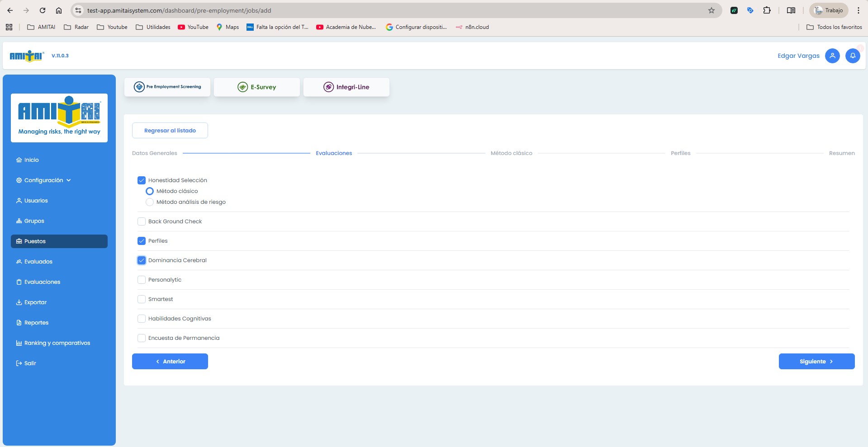Uncheck the Honestidad Selección checkbox
This screenshot has height=447, width=868.
pyautogui.click(x=142, y=180)
